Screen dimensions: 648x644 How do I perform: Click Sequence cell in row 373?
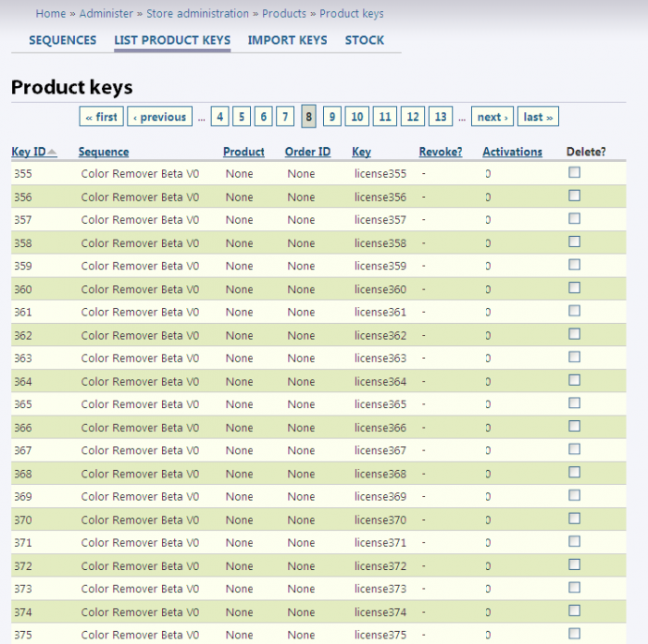[x=140, y=589]
